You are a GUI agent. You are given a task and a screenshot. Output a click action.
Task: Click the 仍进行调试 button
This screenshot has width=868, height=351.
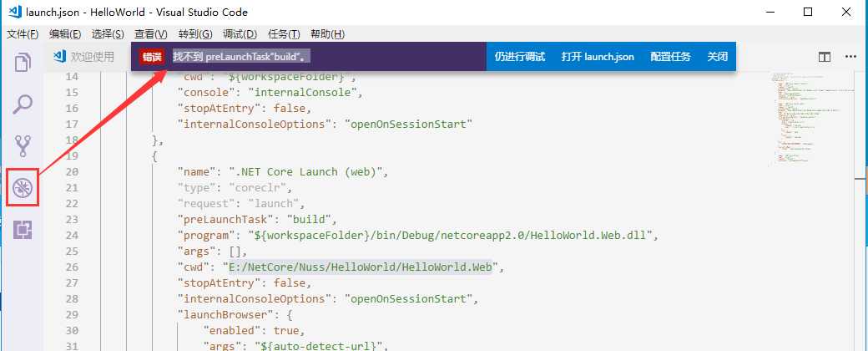click(520, 57)
